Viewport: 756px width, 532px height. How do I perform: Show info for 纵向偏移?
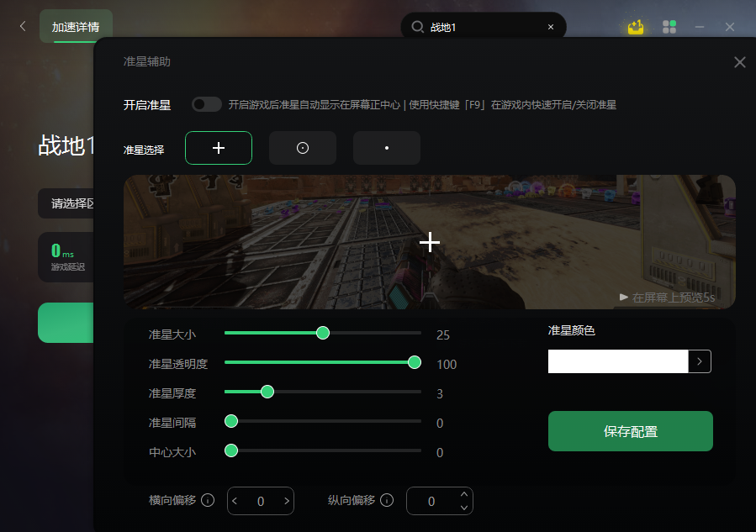(387, 500)
